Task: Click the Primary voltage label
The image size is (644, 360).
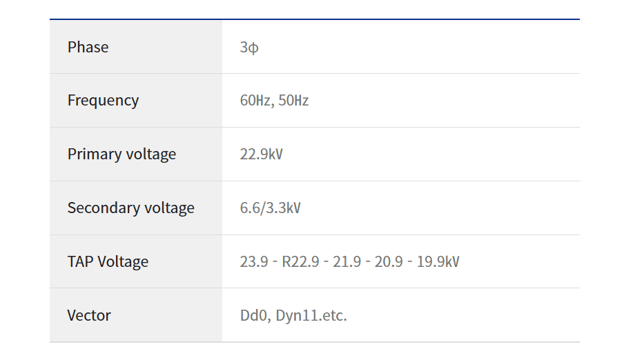Action: coord(121,154)
